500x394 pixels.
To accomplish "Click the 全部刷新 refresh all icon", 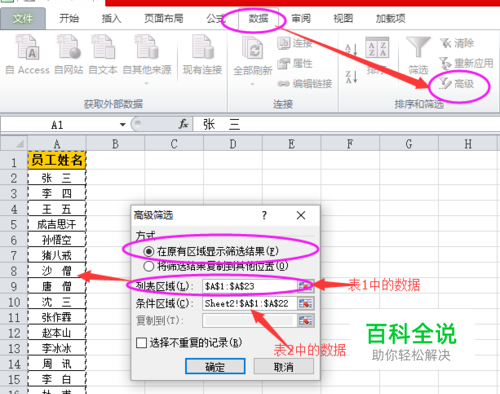I will click(253, 49).
